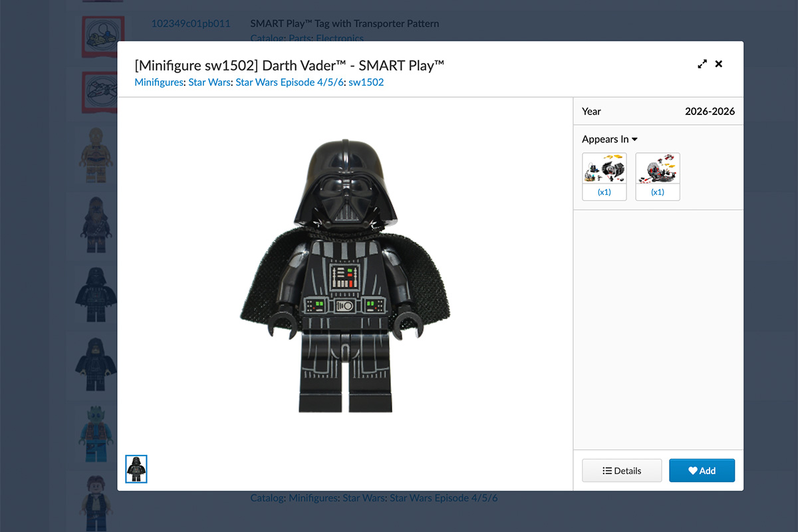Click the Chewbacca minifigure thumbnail in background list
The height and width of the screenshot is (532, 798).
click(94, 224)
